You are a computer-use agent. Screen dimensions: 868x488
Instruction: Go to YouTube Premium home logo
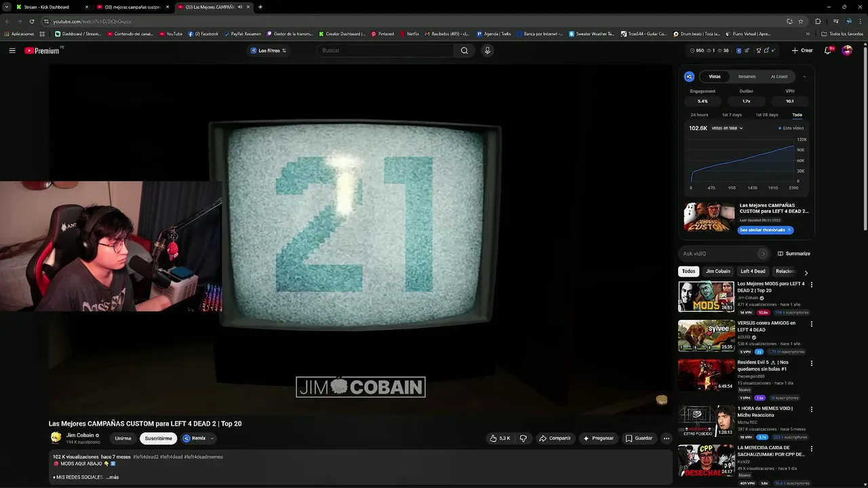click(x=41, y=51)
